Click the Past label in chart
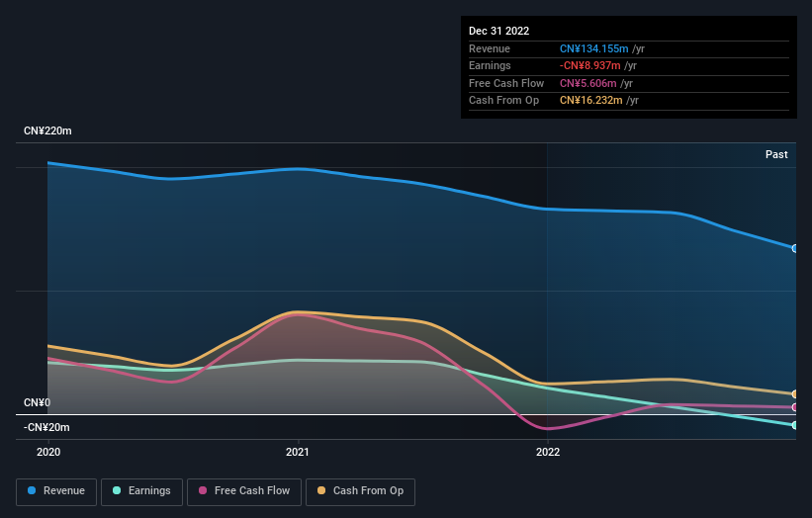 point(776,154)
